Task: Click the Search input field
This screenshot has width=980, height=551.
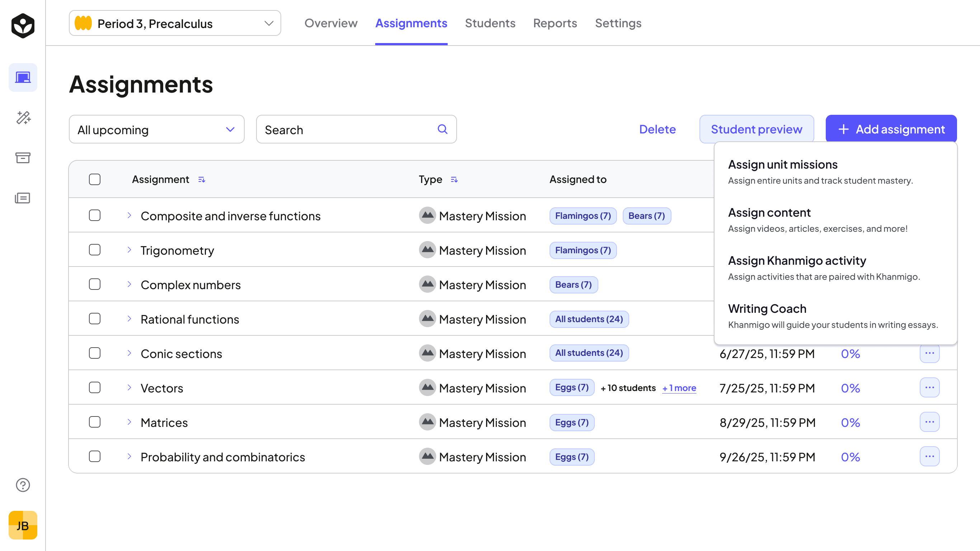Action: click(356, 129)
